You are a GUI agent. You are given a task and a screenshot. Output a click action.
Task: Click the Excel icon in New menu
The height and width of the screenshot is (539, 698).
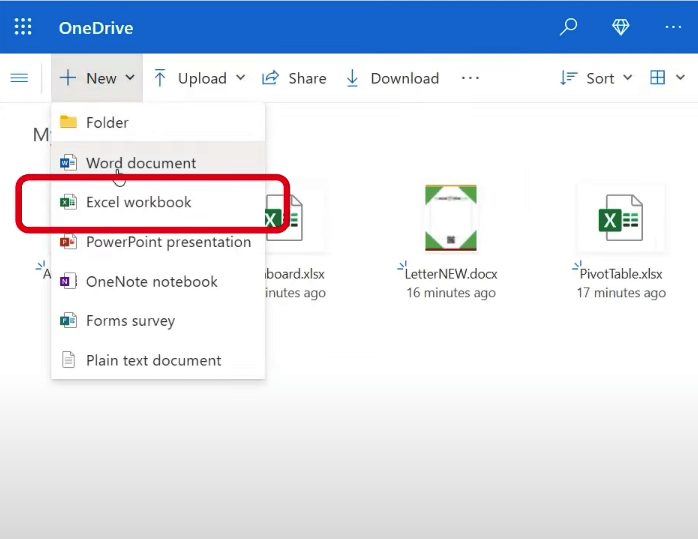[68, 202]
